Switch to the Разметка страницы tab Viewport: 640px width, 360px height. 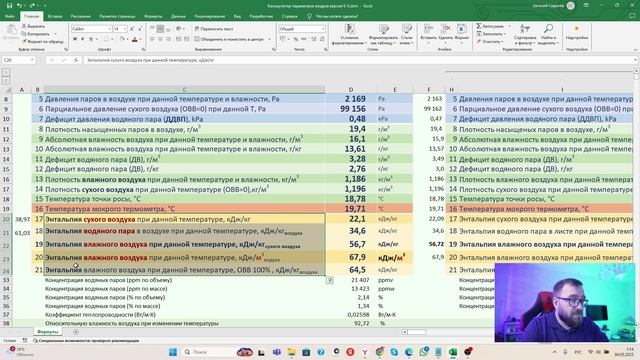coord(118,16)
